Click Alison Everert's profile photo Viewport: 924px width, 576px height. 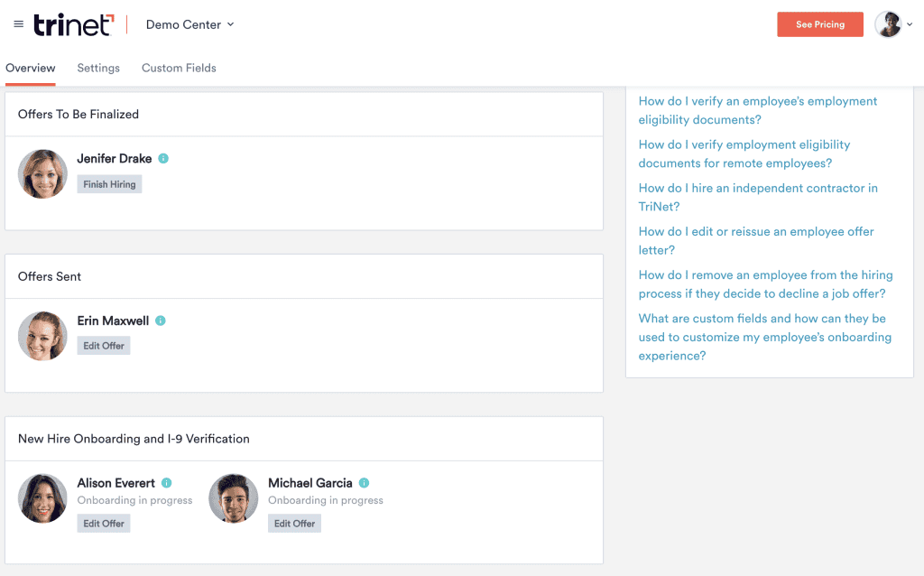pos(42,498)
